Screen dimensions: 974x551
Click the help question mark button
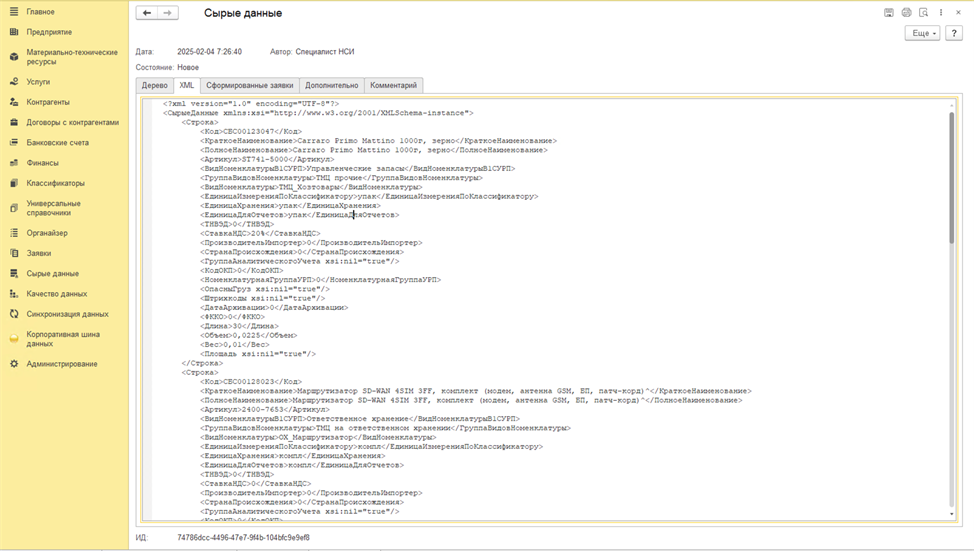954,33
